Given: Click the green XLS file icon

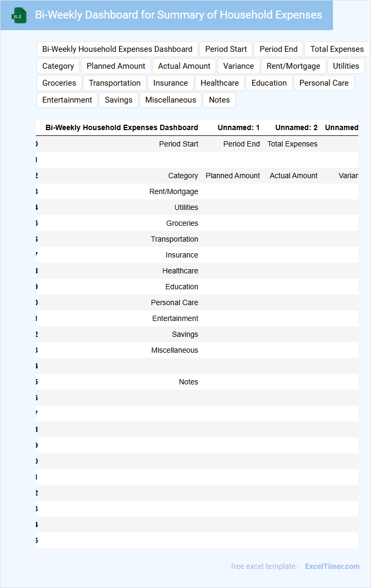Looking at the screenshot, I should [x=20, y=15].
